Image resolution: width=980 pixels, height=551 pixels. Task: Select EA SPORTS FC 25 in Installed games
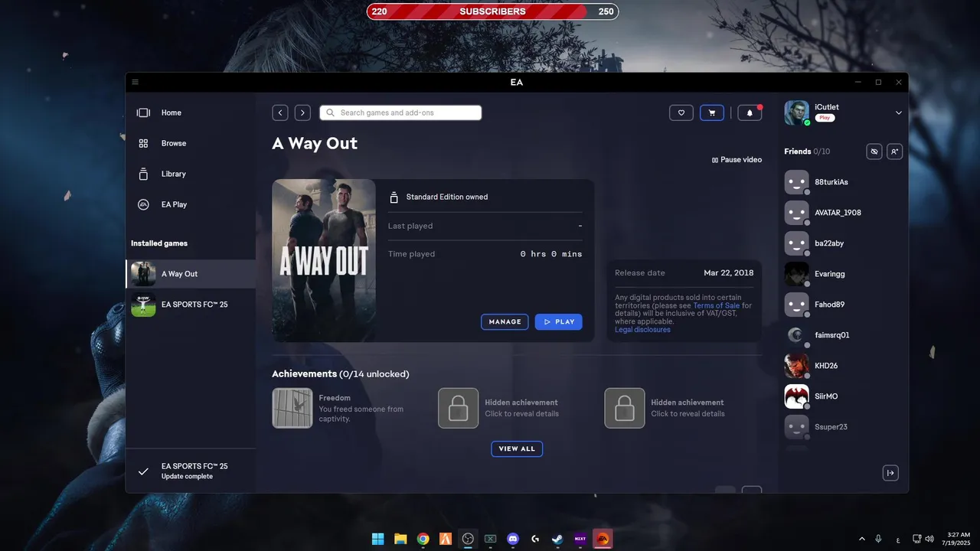tap(191, 305)
